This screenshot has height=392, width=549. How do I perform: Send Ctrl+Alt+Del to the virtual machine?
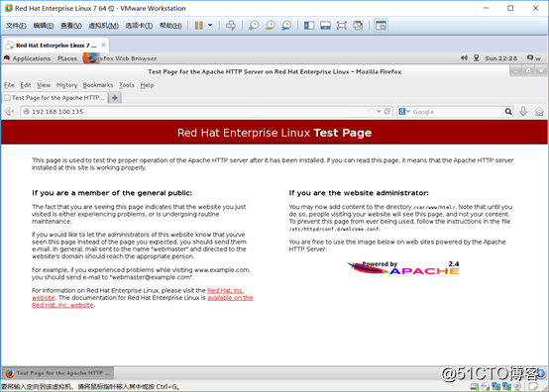click(x=230, y=25)
